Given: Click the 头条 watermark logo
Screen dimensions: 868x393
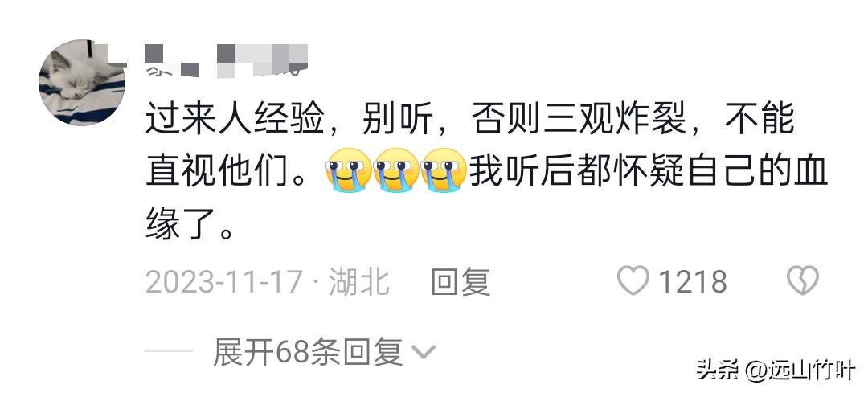Looking at the screenshot, I should pos(718,370).
